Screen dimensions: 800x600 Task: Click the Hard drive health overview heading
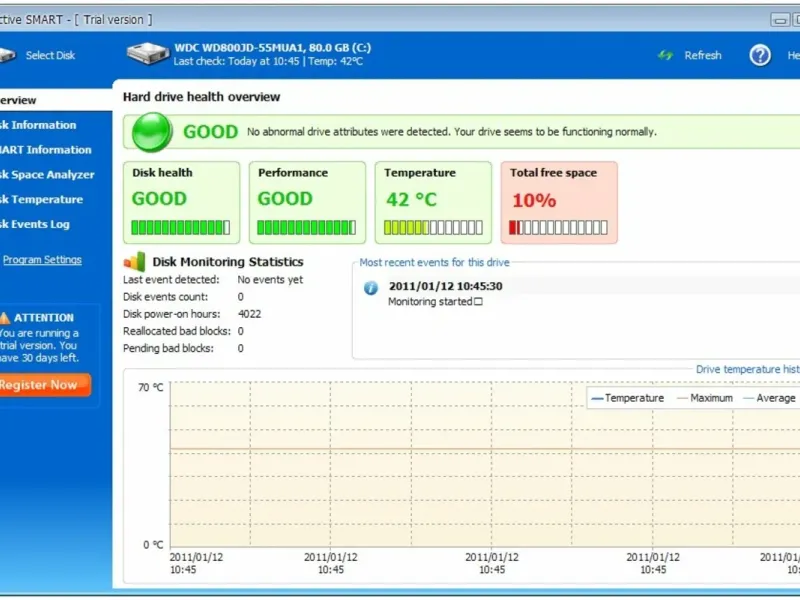pyautogui.click(x=202, y=97)
